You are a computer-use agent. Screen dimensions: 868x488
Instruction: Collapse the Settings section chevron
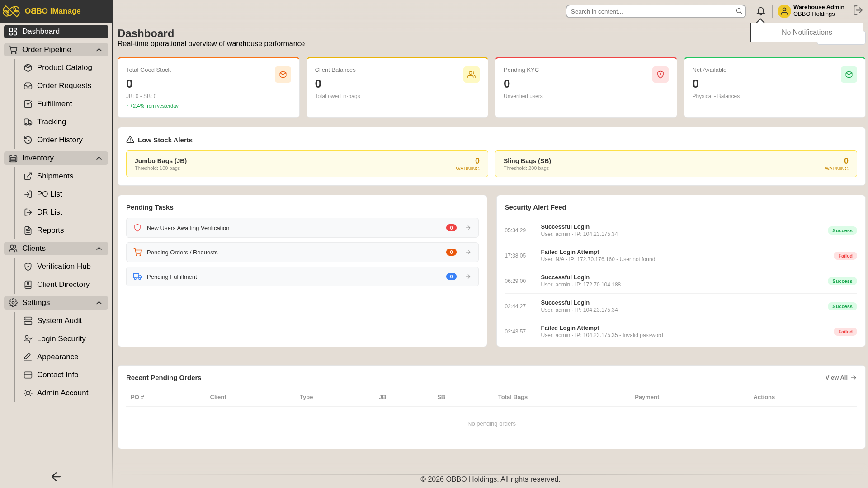click(99, 303)
